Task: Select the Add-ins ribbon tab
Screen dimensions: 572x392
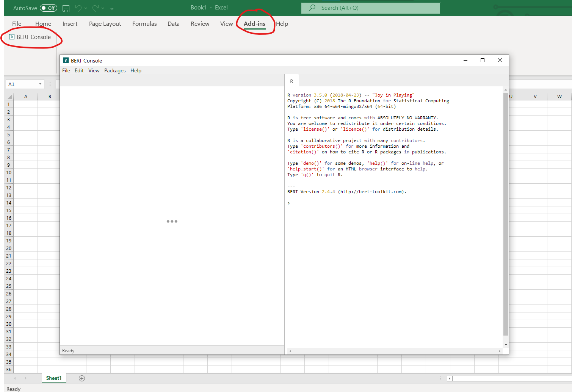Action: point(254,23)
